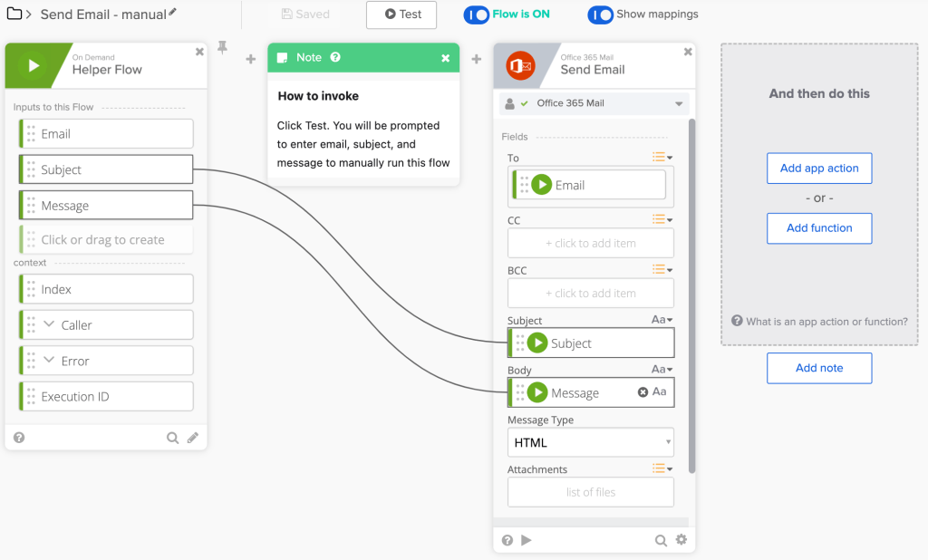Click the Test button

pyautogui.click(x=401, y=14)
